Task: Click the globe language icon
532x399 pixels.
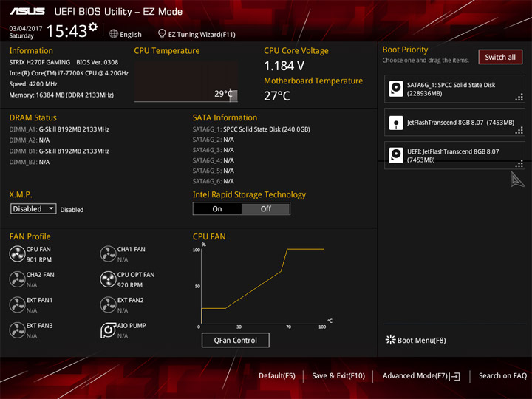Action: click(x=114, y=34)
